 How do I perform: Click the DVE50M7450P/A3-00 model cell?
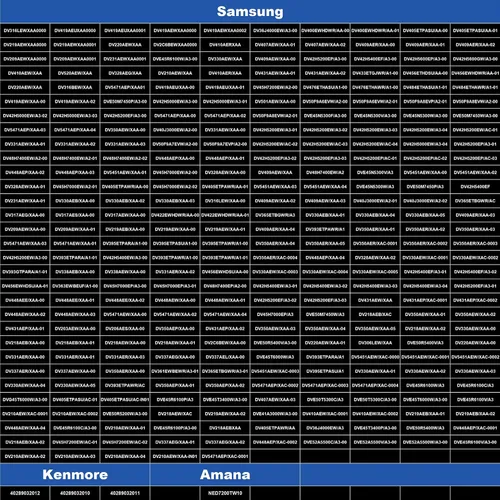coord(125,101)
